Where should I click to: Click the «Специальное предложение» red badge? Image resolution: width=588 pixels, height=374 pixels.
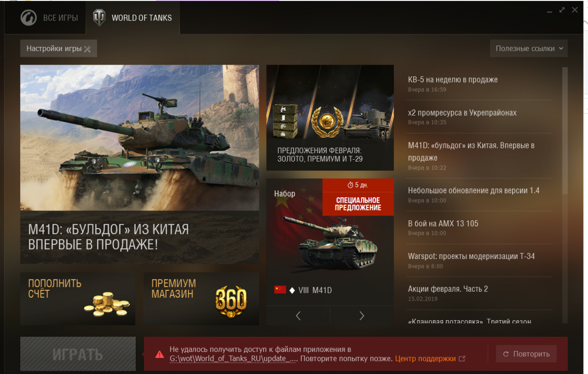point(358,197)
